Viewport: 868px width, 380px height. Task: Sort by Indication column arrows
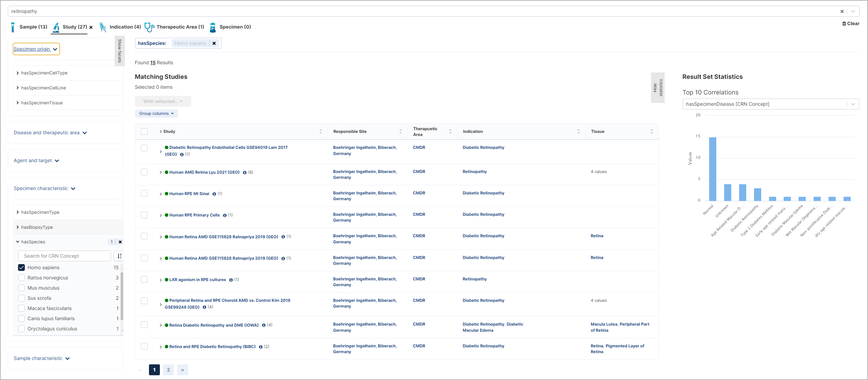pyautogui.click(x=578, y=132)
